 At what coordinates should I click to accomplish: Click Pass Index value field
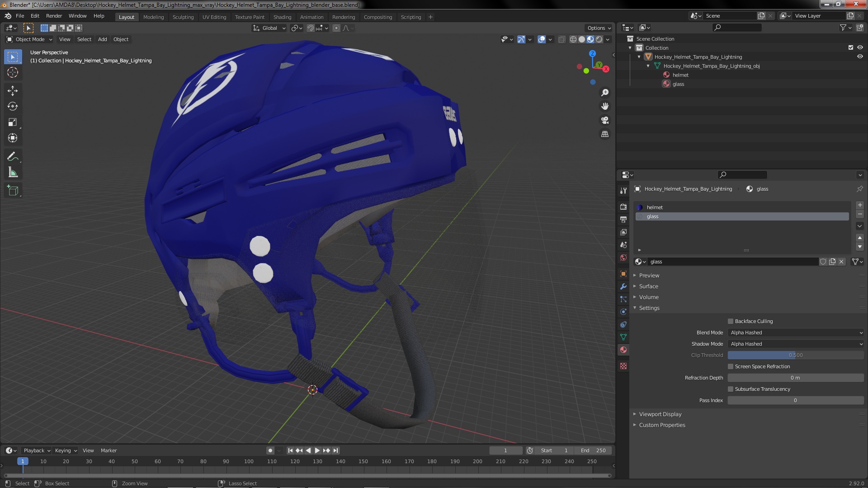(x=796, y=400)
